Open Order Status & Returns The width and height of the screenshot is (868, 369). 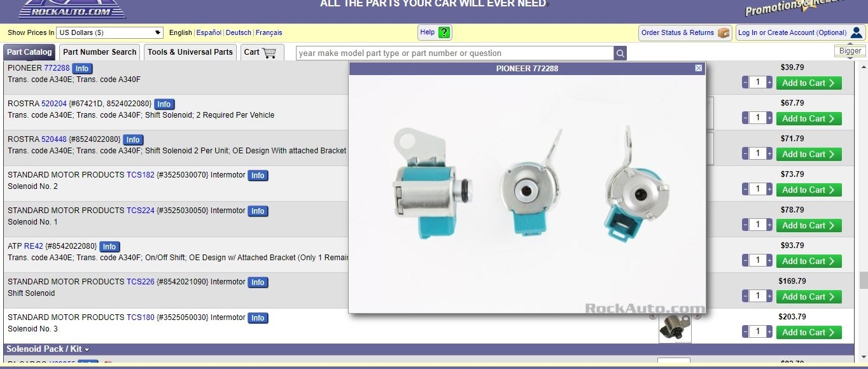pyautogui.click(x=685, y=32)
